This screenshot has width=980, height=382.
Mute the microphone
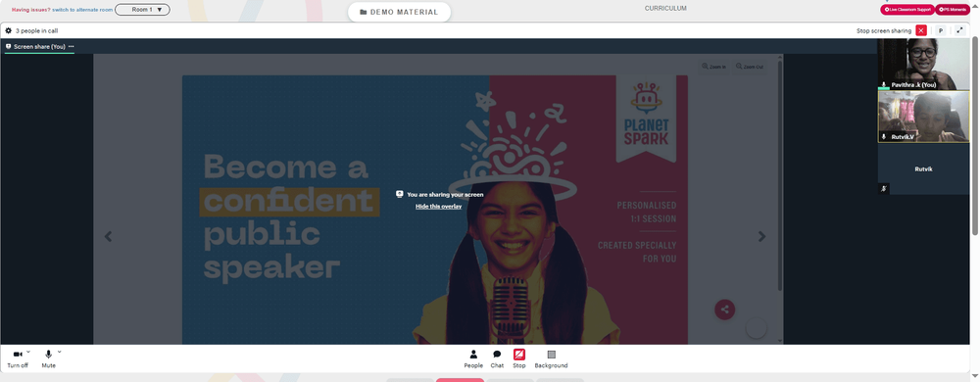point(49,358)
